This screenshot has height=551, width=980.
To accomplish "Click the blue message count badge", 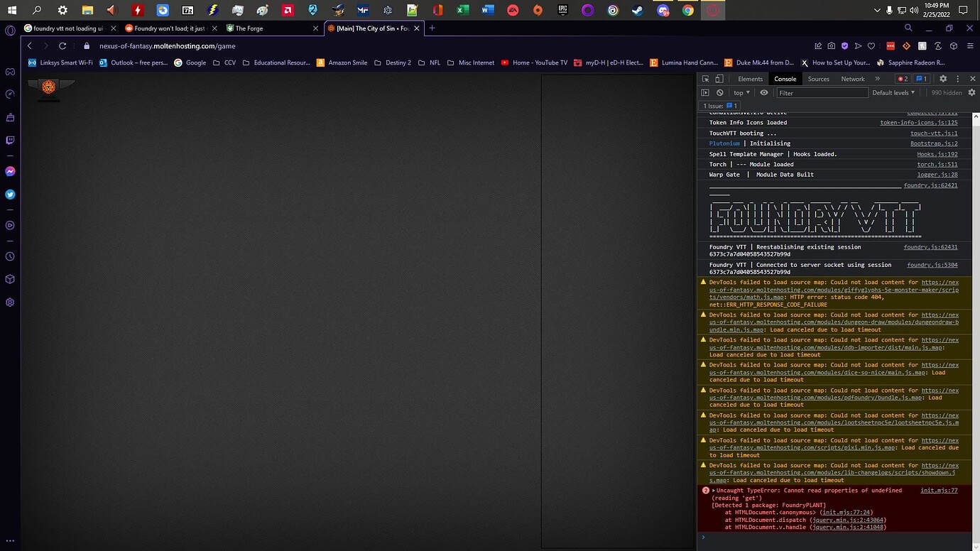I will (x=920, y=79).
